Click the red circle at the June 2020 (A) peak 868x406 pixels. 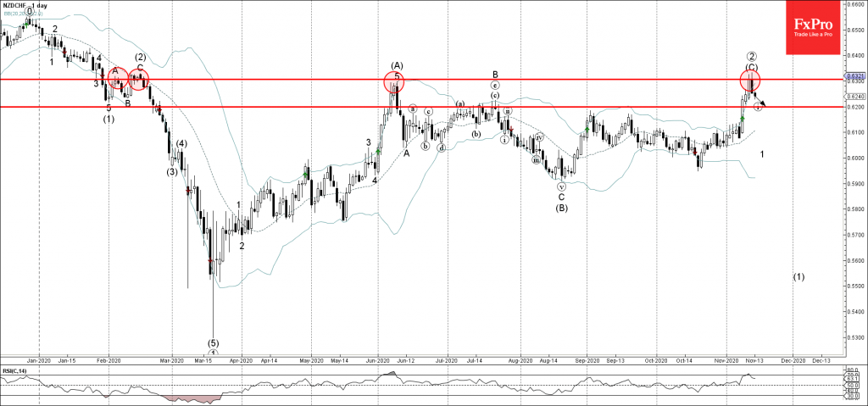click(x=394, y=82)
